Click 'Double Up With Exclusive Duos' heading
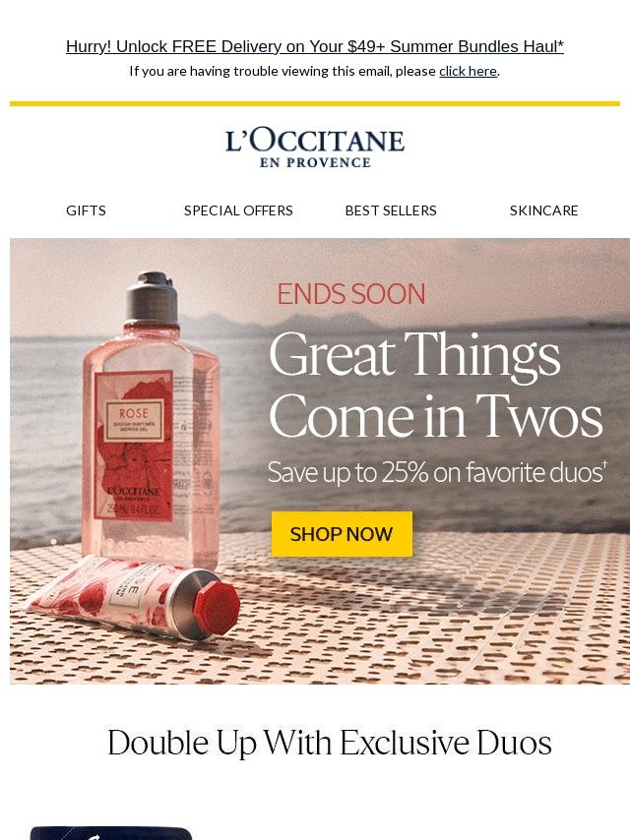This screenshot has height=840, width=630. (x=329, y=743)
